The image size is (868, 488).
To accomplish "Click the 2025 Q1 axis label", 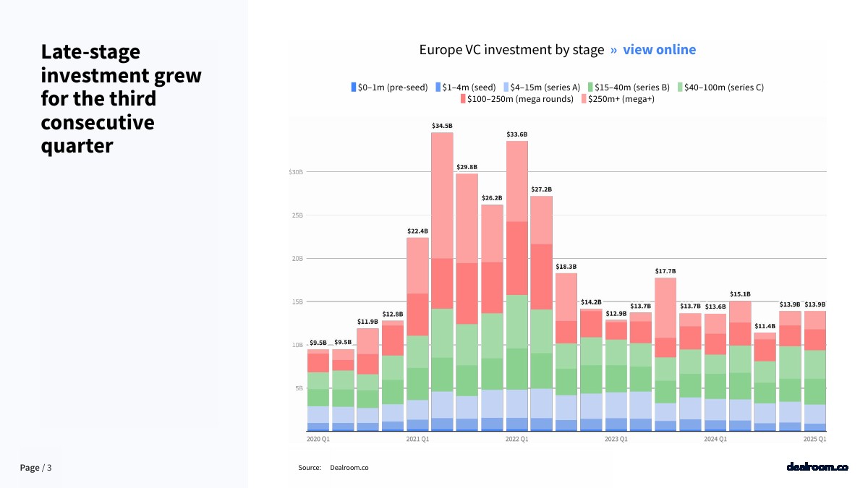I will (815, 439).
